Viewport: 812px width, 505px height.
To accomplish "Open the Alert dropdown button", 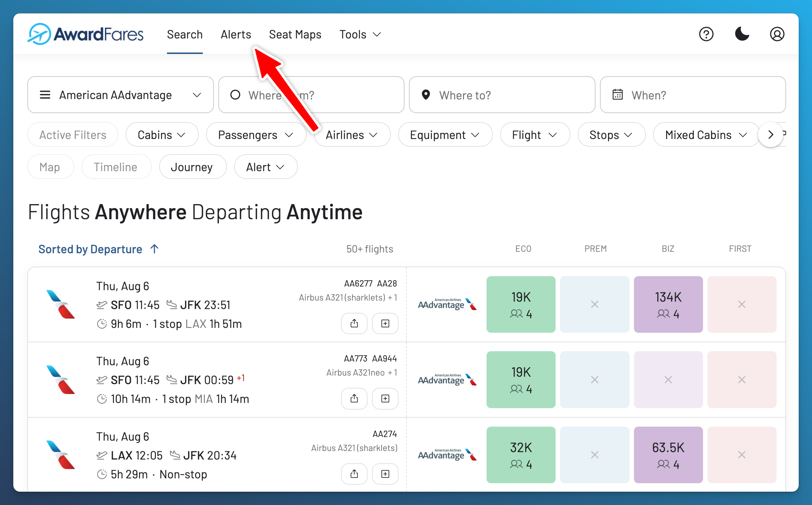I will pos(266,167).
